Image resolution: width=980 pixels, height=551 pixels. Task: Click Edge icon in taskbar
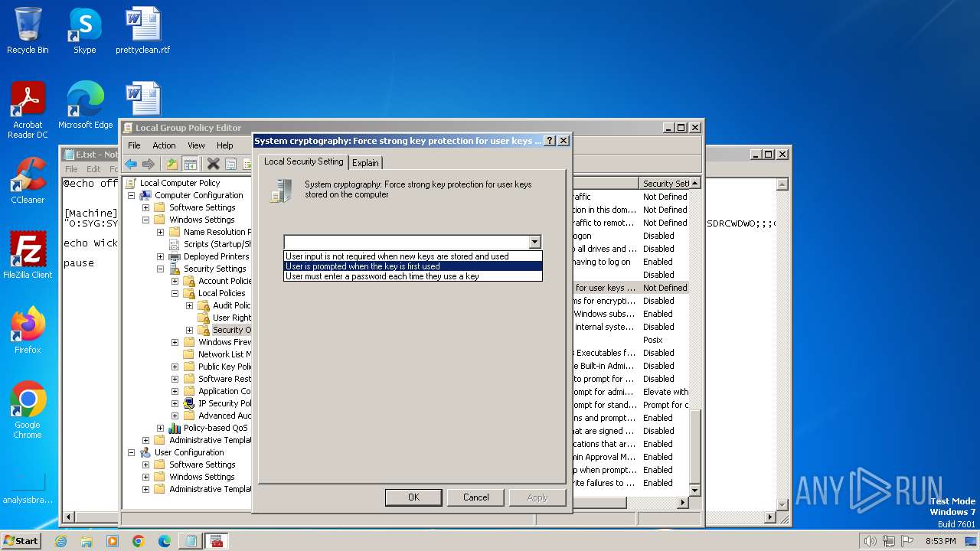(165, 541)
